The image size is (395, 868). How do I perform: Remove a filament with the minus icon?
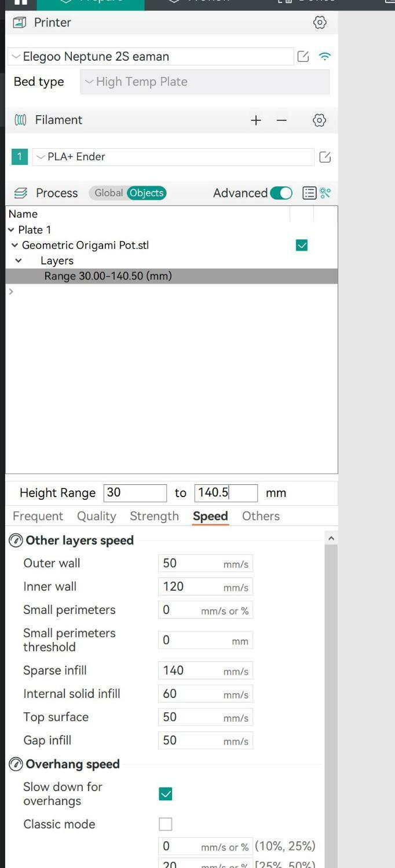coord(281,120)
